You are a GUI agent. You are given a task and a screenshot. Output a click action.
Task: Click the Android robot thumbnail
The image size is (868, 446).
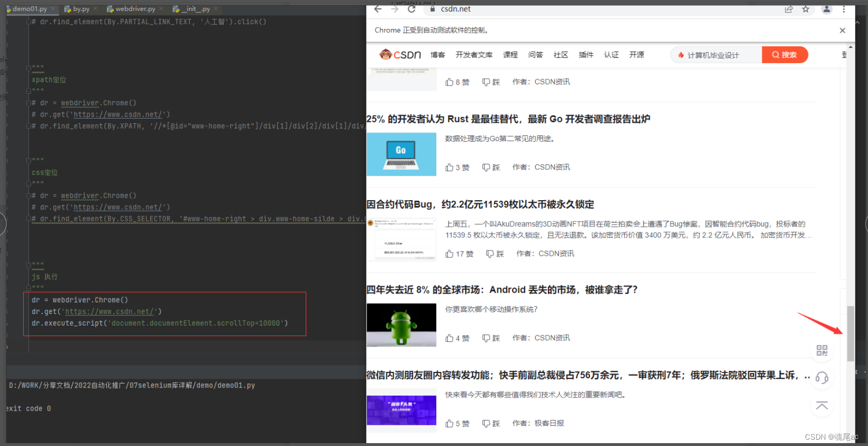pos(401,325)
